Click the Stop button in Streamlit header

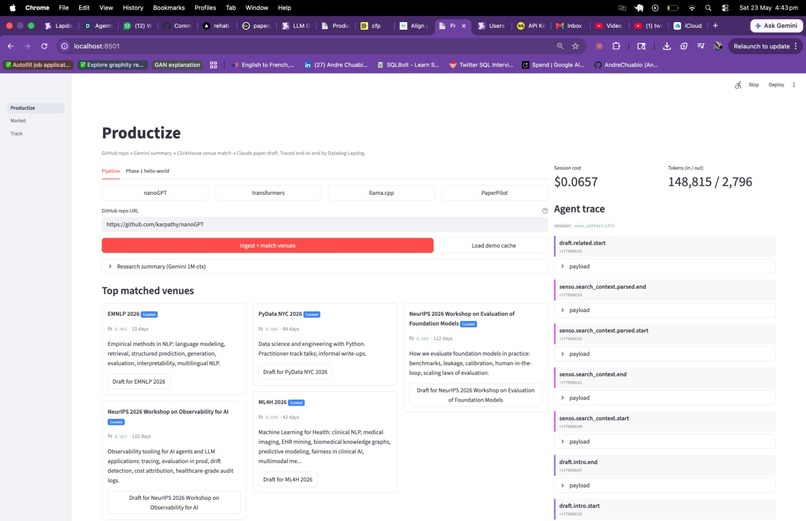[x=754, y=85]
